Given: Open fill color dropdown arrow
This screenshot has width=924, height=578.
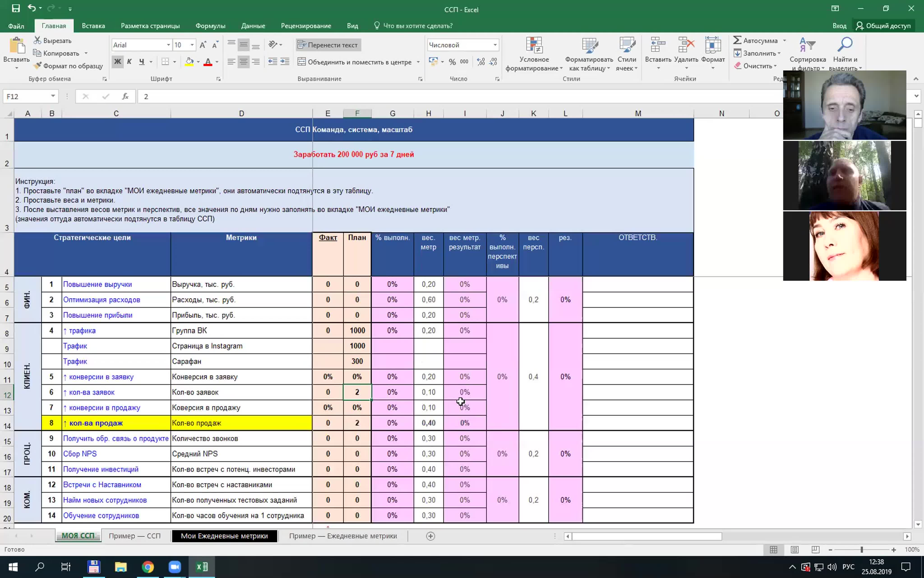Looking at the screenshot, I should click(198, 62).
